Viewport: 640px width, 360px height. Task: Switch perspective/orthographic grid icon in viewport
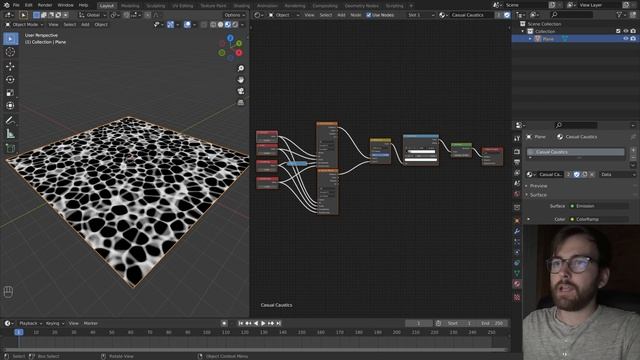pos(241,102)
